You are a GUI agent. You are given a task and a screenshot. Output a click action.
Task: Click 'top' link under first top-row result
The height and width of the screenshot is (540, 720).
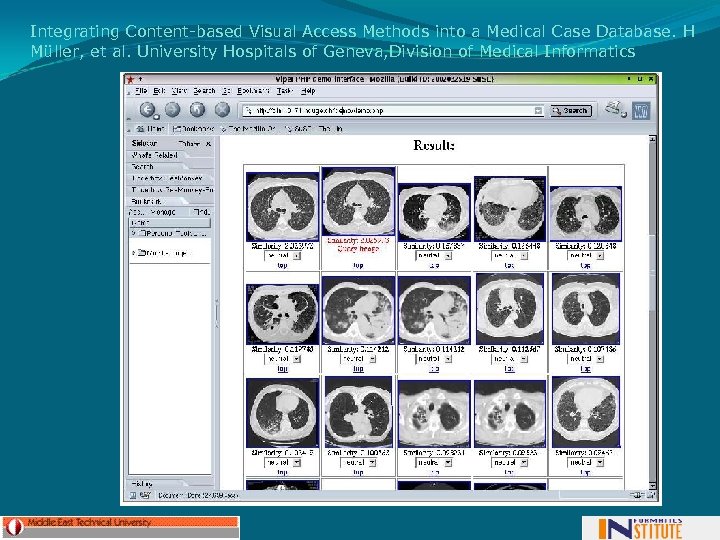point(282,265)
